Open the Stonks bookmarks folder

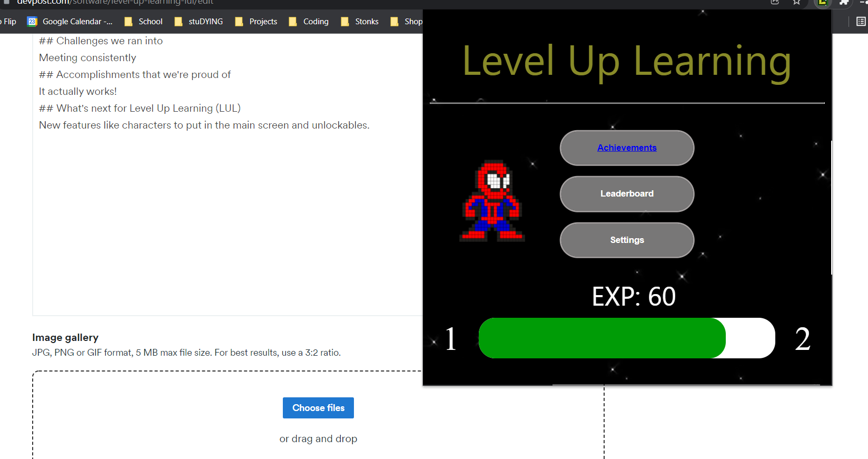360,22
